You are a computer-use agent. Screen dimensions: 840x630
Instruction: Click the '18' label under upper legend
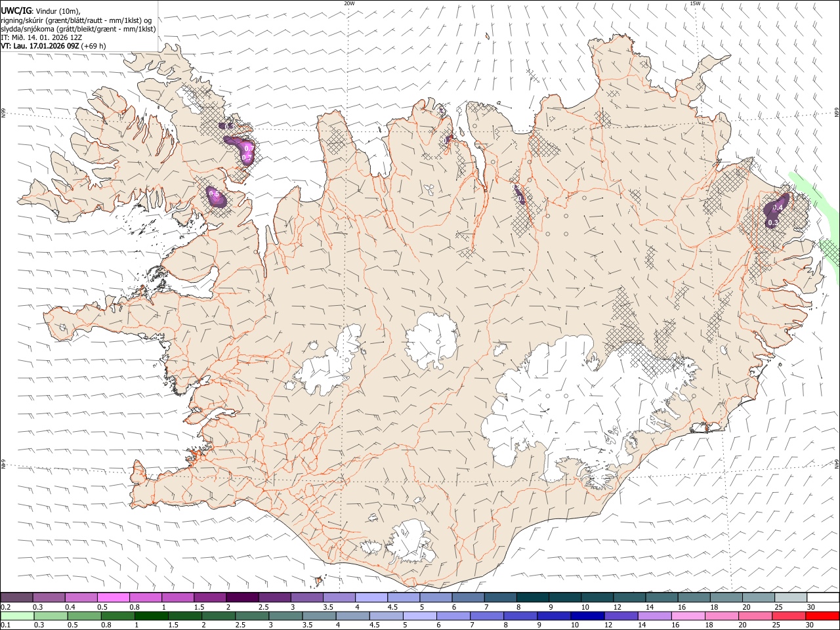pos(714,607)
